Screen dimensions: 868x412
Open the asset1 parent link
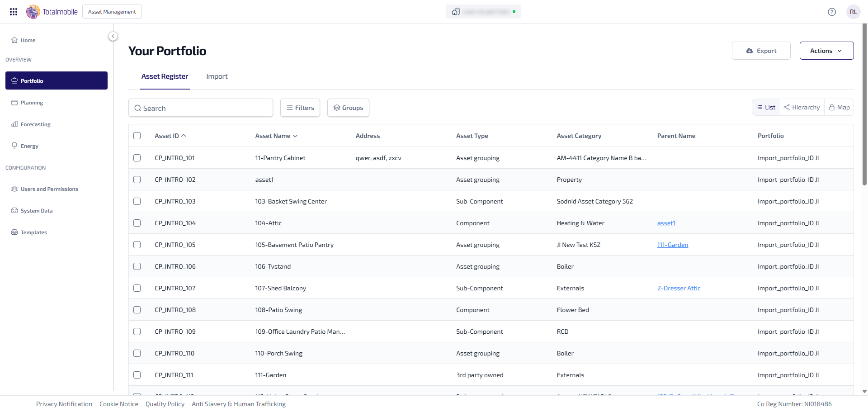(x=666, y=223)
